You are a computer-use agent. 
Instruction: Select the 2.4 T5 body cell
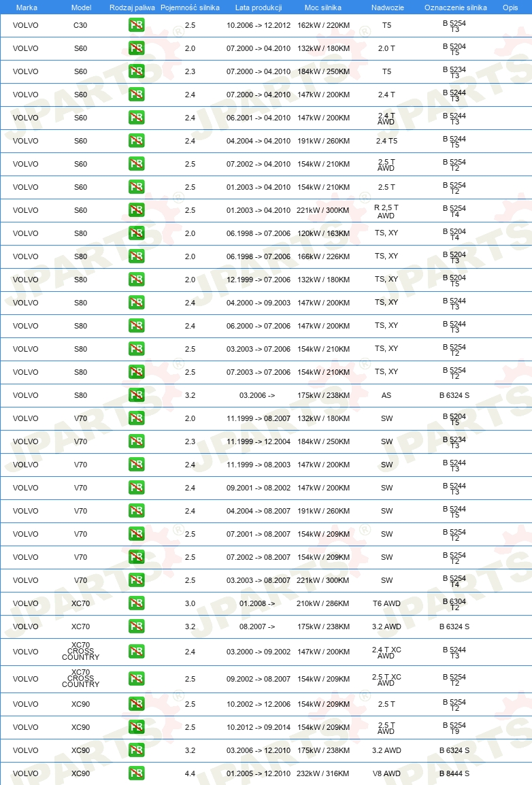click(x=386, y=141)
